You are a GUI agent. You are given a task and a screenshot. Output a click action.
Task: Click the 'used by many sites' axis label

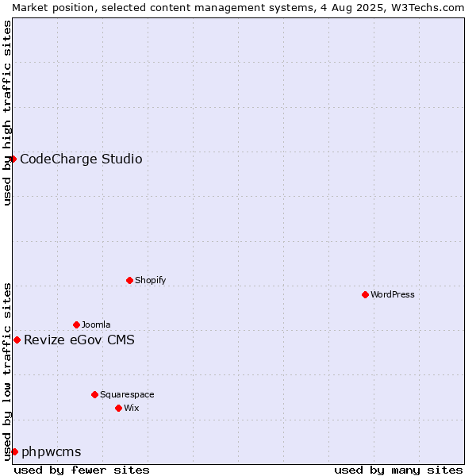[x=398, y=470]
